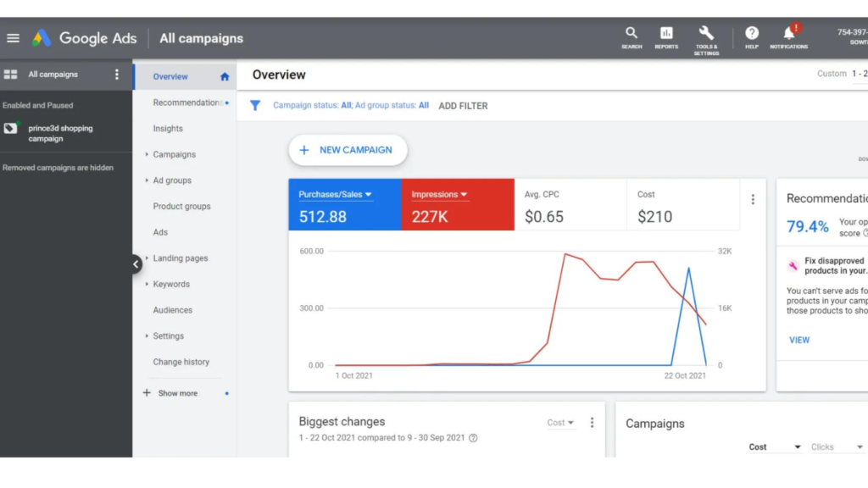The image size is (868, 488).
Task: Create a NEW CAMPAIGN
Action: 348,150
